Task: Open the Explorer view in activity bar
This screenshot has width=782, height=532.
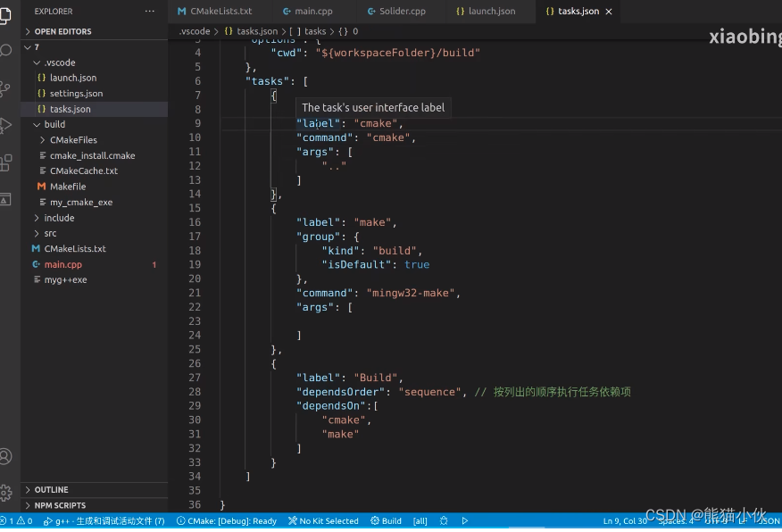Action: (x=5, y=15)
